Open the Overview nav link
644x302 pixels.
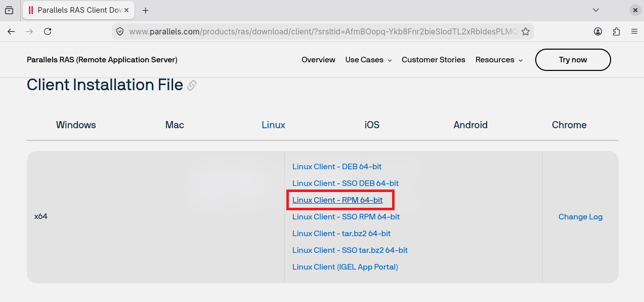318,60
